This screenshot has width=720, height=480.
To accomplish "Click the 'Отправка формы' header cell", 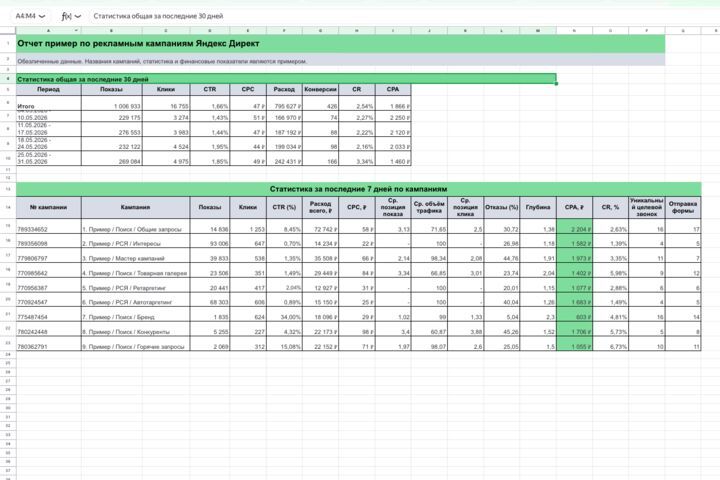I will click(683, 207).
